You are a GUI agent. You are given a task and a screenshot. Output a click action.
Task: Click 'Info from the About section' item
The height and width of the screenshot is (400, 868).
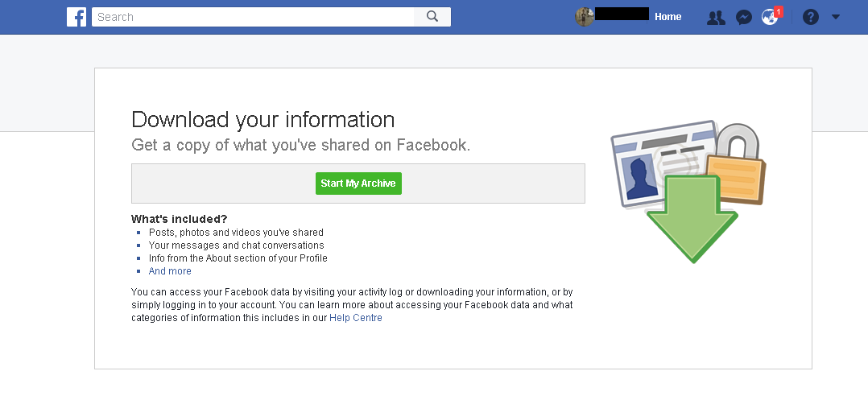(x=238, y=258)
